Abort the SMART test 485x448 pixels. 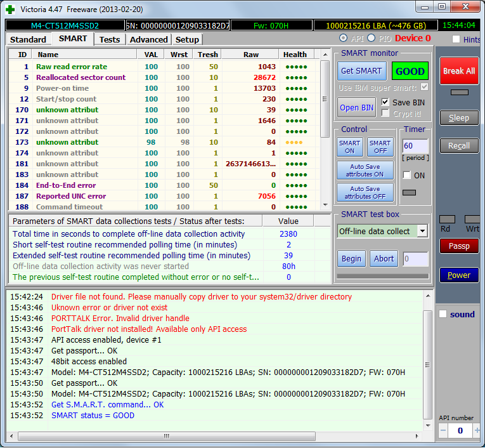[384, 258]
